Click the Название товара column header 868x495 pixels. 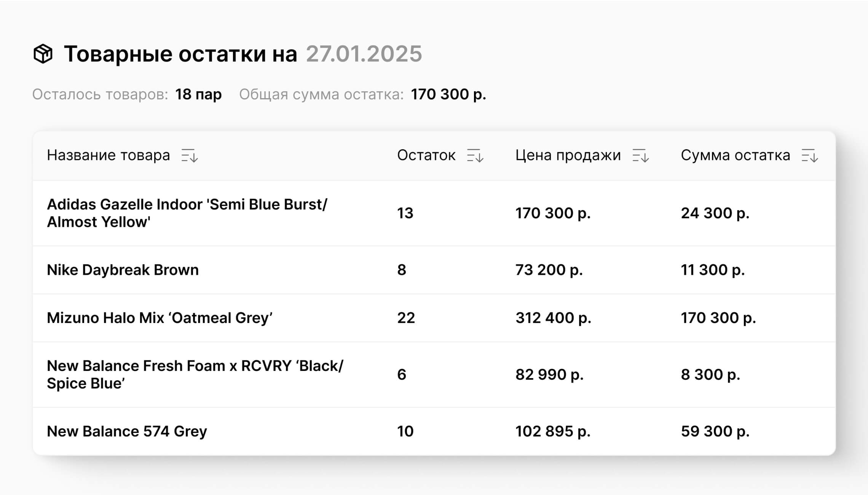pos(108,155)
